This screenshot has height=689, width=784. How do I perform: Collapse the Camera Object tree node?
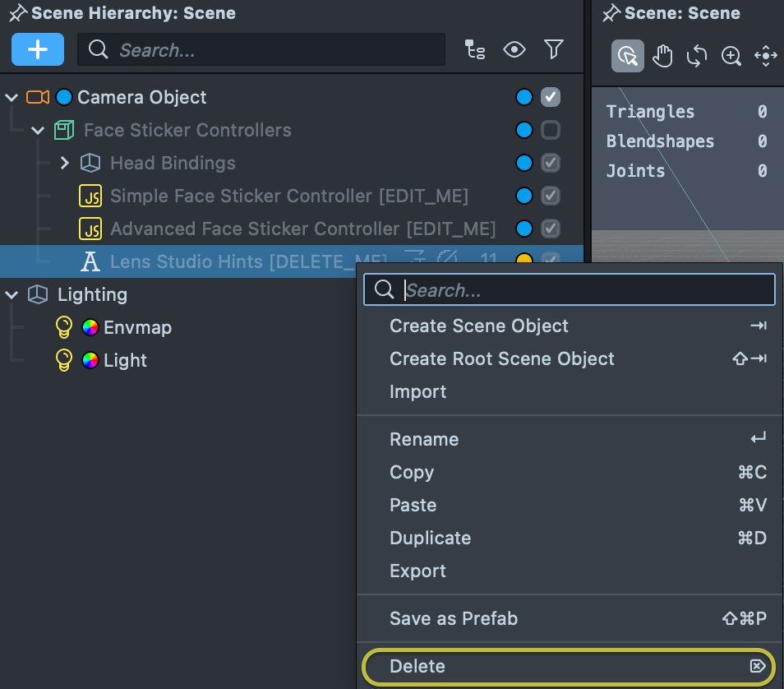12,97
